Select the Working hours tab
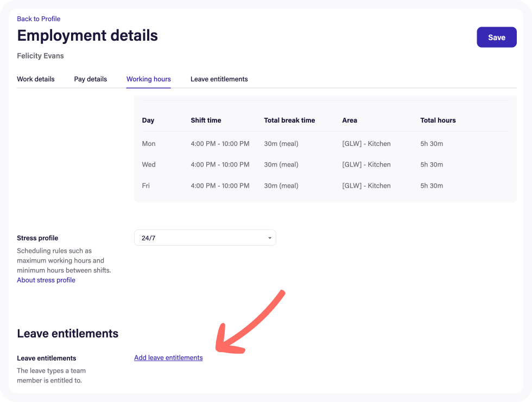Viewport: 532px width, 402px height. (x=148, y=79)
